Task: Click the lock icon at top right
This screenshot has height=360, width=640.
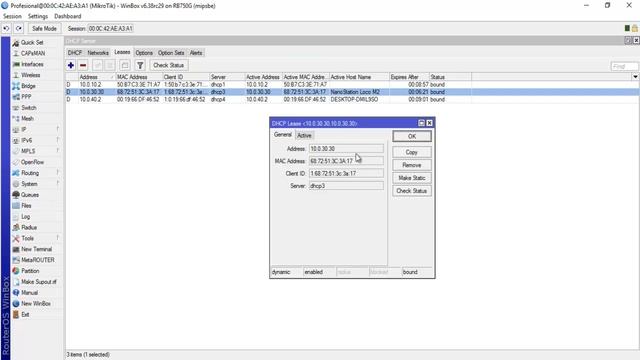Action: [x=635, y=28]
